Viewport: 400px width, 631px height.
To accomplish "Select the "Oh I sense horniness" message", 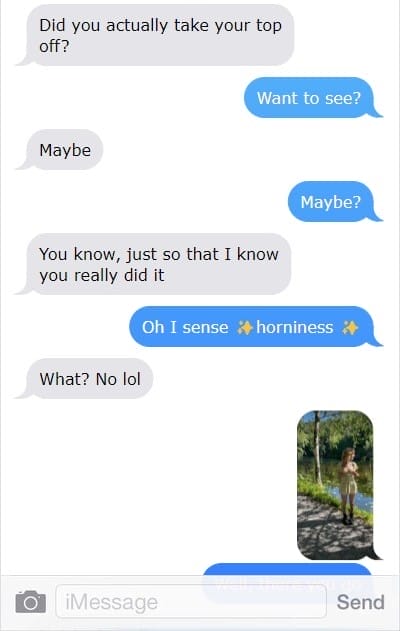I will pyautogui.click(x=255, y=327).
